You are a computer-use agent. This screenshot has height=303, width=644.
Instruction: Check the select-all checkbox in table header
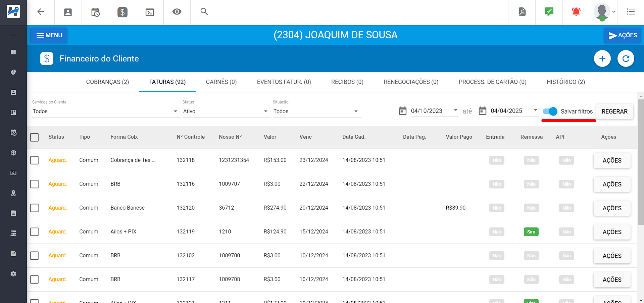[x=35, y=137]
